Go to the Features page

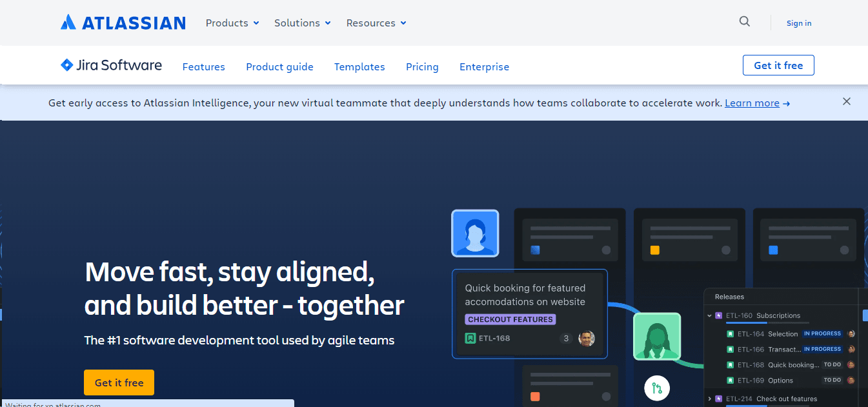pos(203,67)
